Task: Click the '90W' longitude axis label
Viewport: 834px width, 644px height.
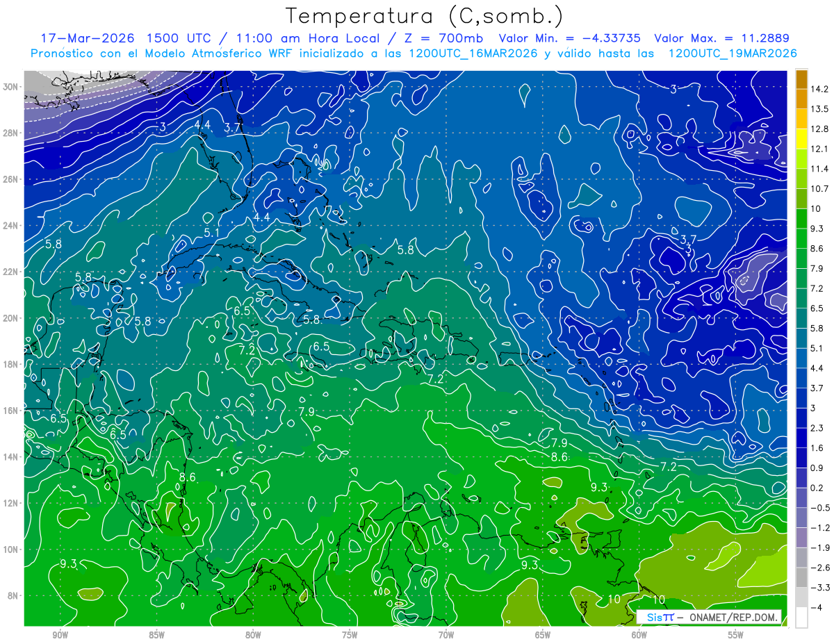Action: point(60,635)
